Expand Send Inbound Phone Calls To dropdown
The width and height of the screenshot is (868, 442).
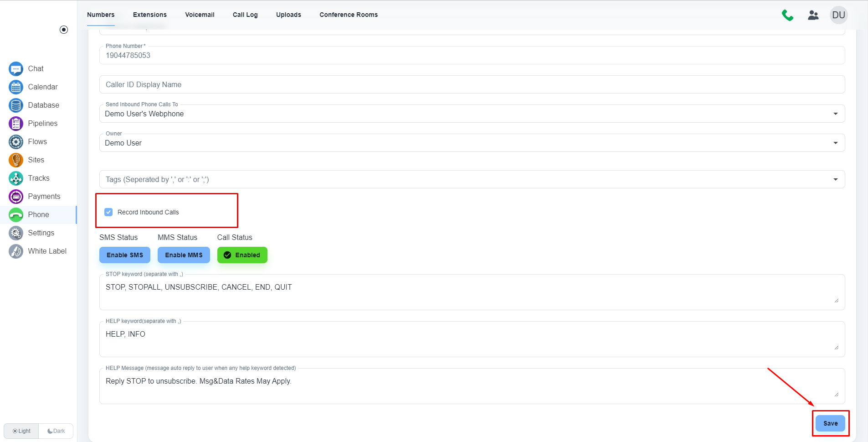(835, 114)
